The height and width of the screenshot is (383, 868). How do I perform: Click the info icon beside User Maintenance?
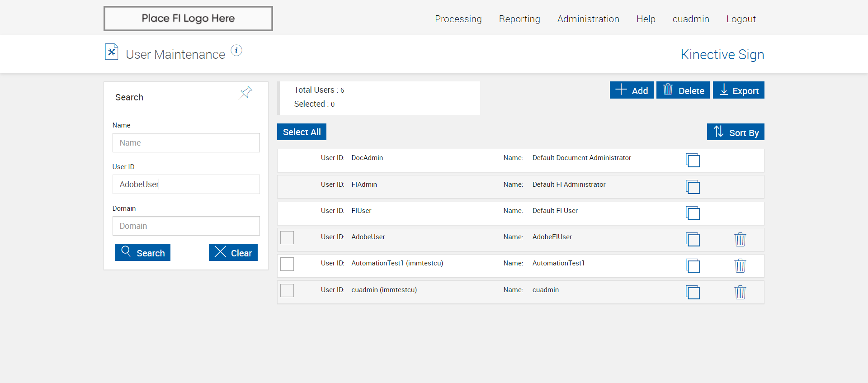click(x=236, y=50)
